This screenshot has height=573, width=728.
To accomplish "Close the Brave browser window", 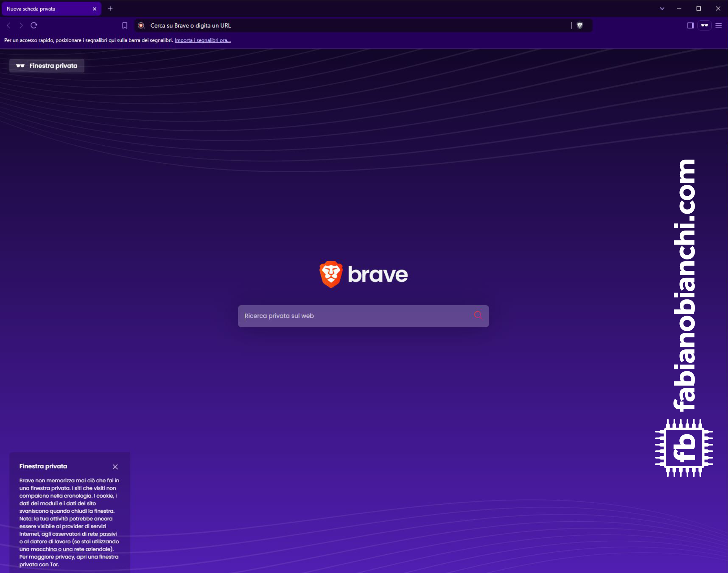I will tap(718, 9).
